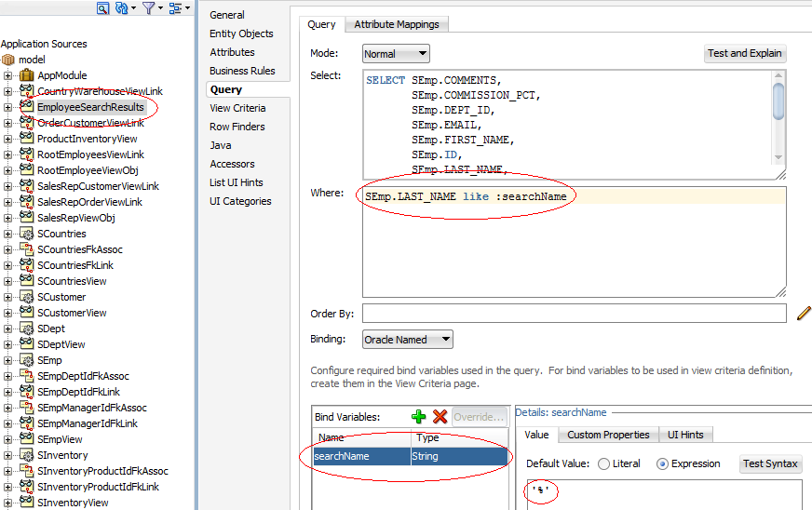The height and width of the screenshot is (510, 812).
Task: Expand the SCustomerView tree node
Action: point(7,313)
